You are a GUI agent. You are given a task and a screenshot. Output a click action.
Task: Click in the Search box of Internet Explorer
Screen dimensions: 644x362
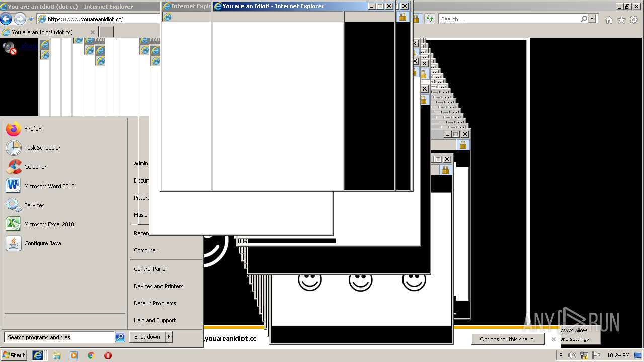pos(508,19)
